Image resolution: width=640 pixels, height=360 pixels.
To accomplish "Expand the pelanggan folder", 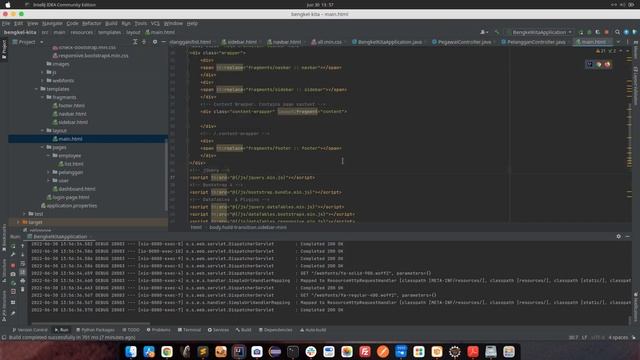I will pos(49,172).
